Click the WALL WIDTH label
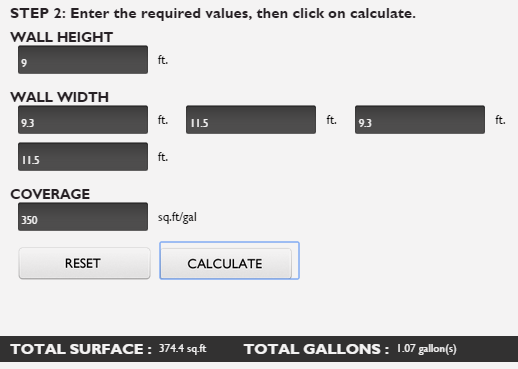Viewport: 518px width, 369px height. pos(60,97)
